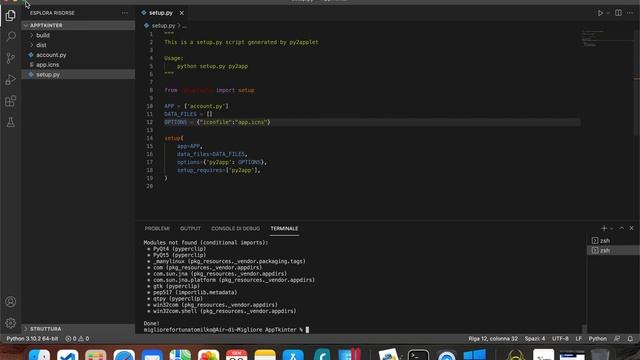Screen dimensions: 640x360
Task: Expand the dist folder
Action: (x=78, y=45)
